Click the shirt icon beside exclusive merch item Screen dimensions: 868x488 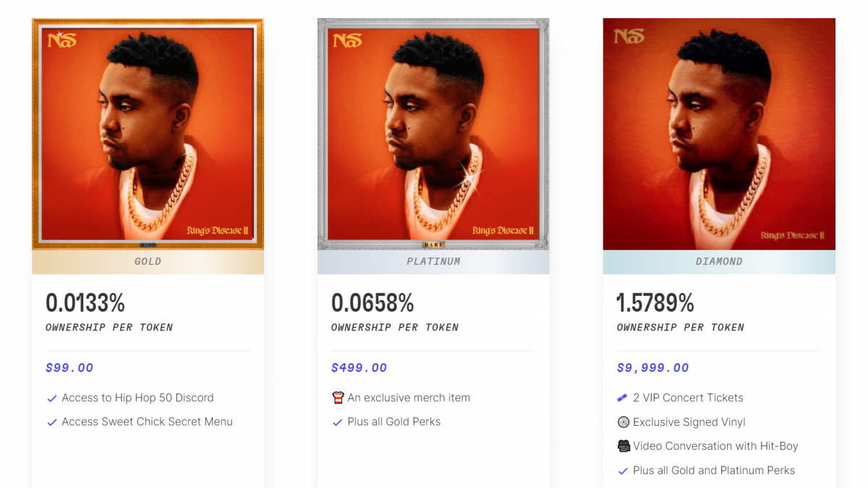click(x=338, y=398)
